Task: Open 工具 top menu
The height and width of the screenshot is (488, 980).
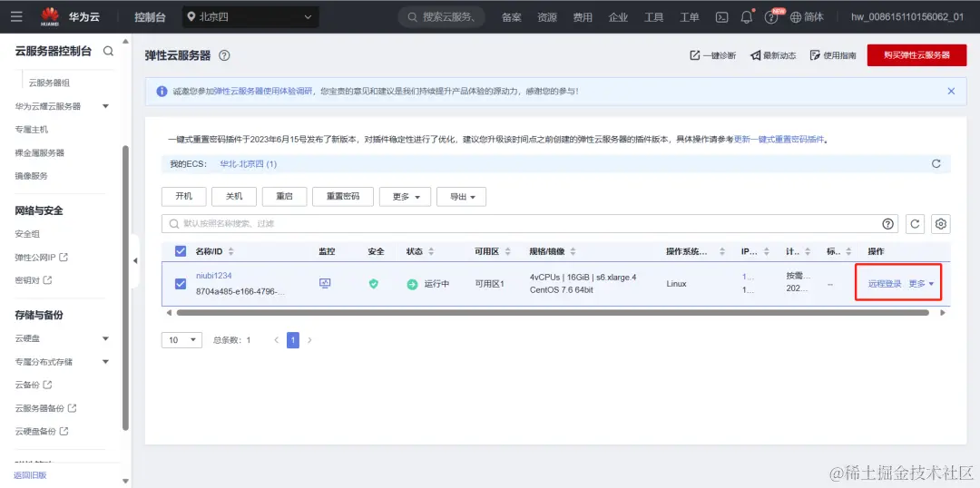Action: tap(653, 17)
